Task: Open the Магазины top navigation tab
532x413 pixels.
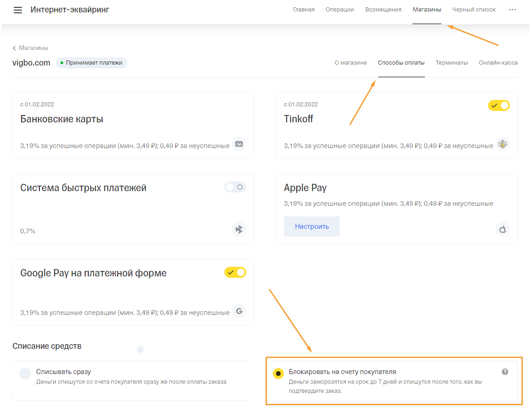Action: pyautogui.click(x=427, y=10)
